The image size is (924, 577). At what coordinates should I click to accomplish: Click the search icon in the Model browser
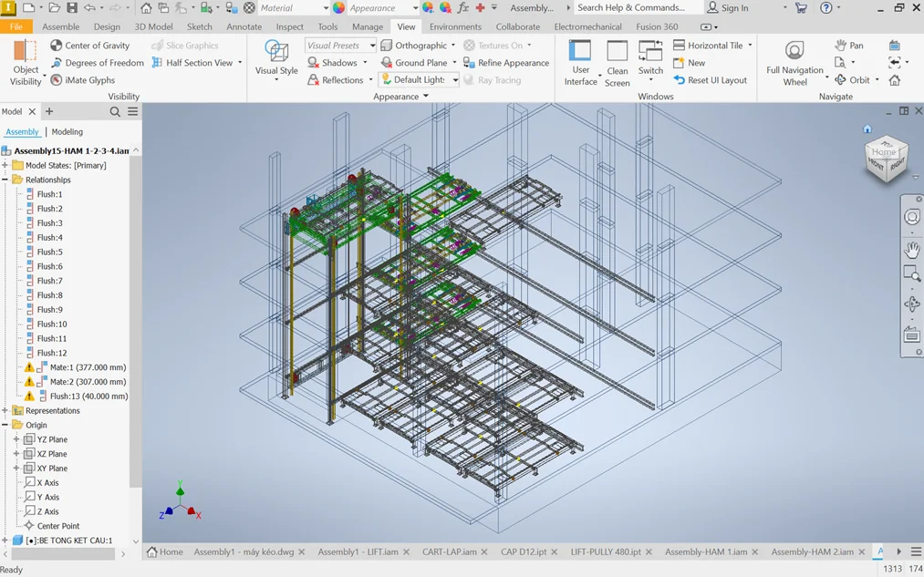click(x=115, y=111)
